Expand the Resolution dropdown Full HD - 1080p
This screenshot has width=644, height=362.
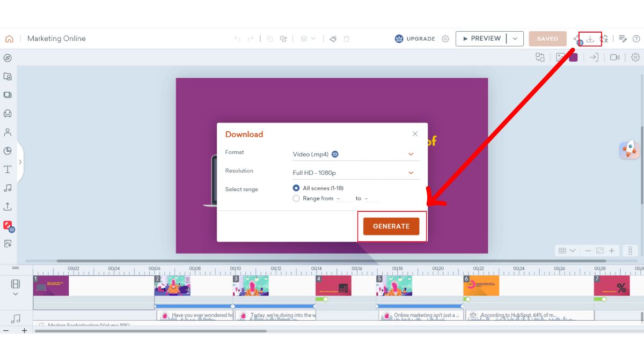point(354,173)
